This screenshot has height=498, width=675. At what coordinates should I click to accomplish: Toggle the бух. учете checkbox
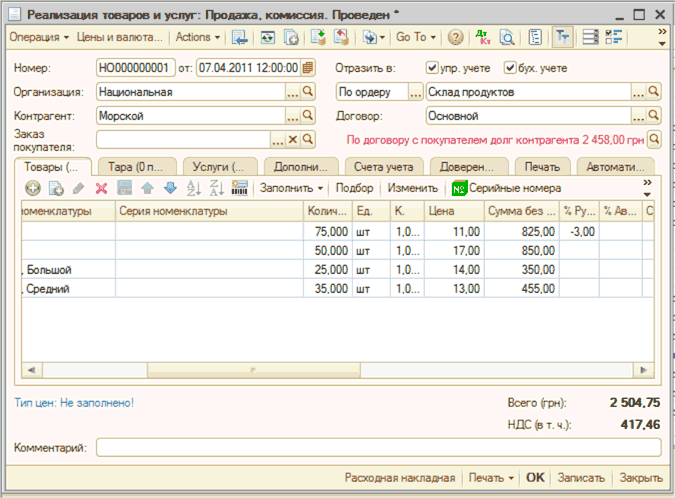(x=511, y=68)
